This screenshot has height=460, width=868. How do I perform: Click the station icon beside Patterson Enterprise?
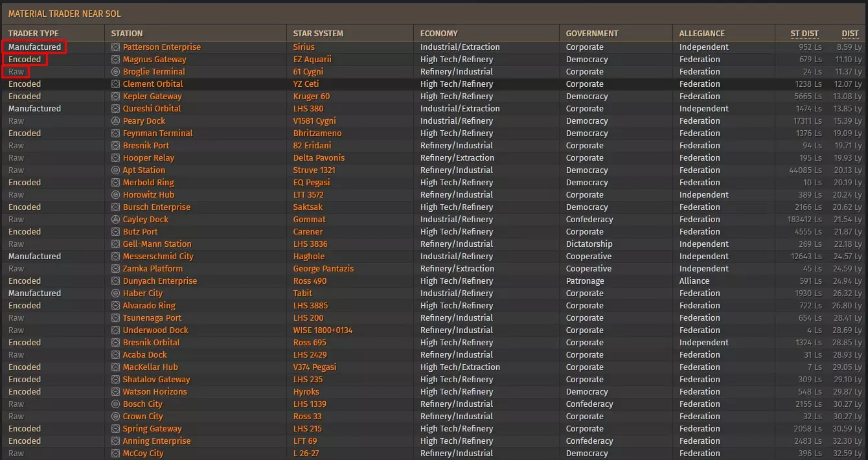115,47
